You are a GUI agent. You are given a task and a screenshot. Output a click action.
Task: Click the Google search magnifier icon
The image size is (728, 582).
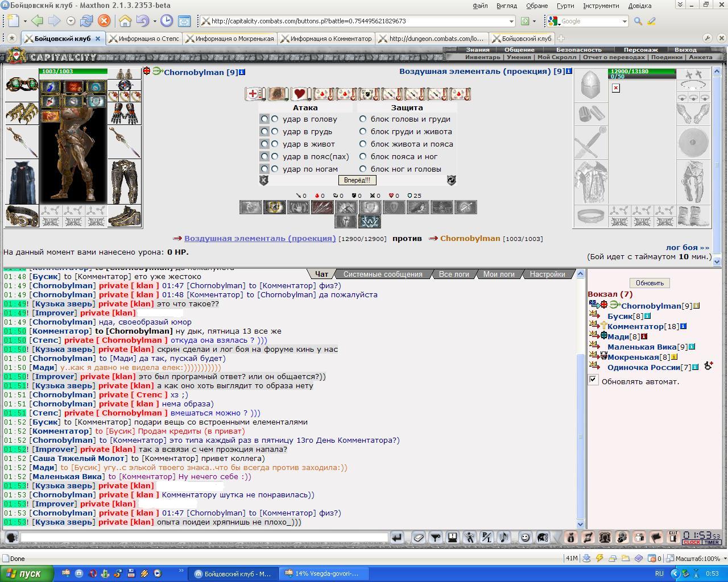(638, 21)
